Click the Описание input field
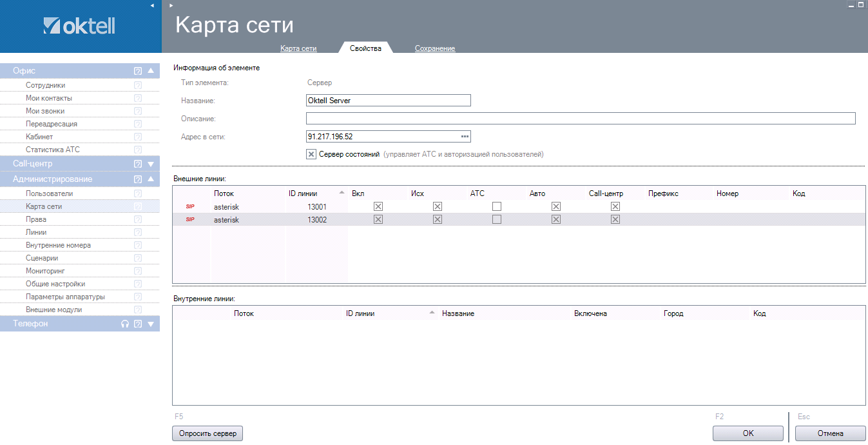 pyautogui.click(x=580, y=118)
